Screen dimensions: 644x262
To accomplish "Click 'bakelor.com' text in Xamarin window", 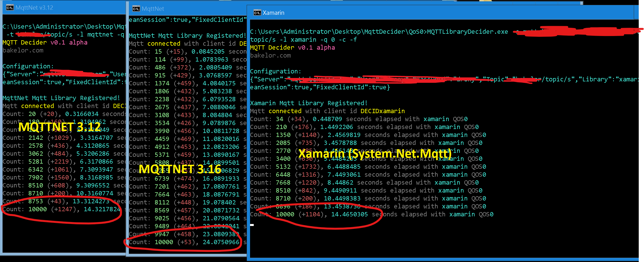I will [x=270, y=56].
